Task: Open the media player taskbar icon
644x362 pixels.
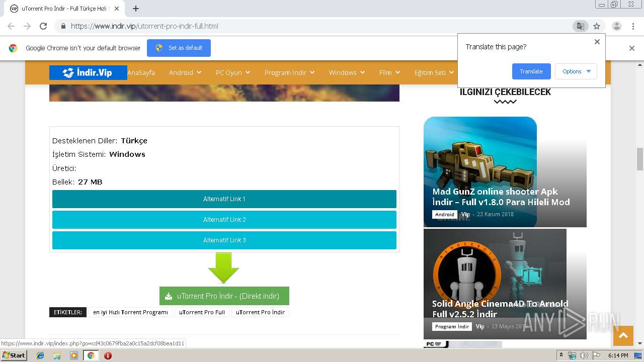Action: click(x=74, y=355)
